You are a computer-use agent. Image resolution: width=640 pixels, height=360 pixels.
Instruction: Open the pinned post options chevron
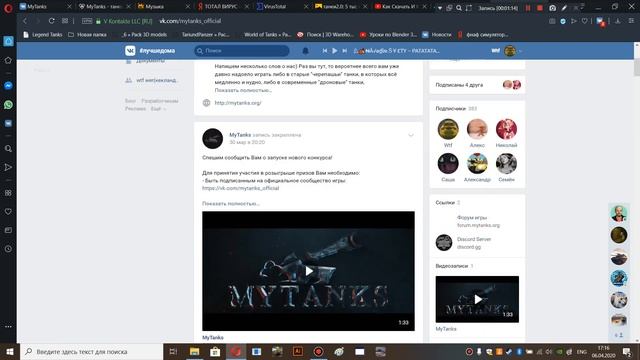[x=411, y=135]
